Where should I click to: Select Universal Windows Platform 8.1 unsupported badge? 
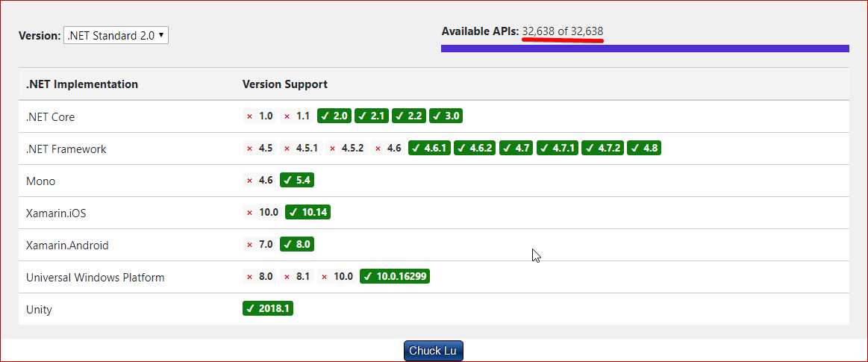(x=297, y=277)
